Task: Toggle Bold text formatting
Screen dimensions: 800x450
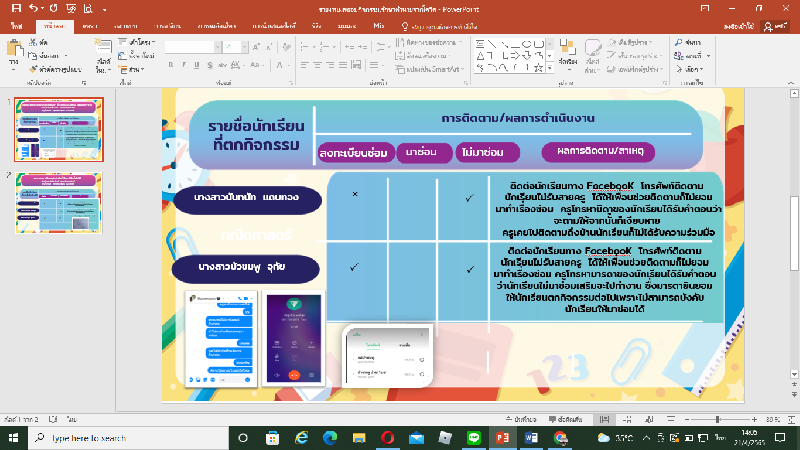Action: tap(171, 62)
